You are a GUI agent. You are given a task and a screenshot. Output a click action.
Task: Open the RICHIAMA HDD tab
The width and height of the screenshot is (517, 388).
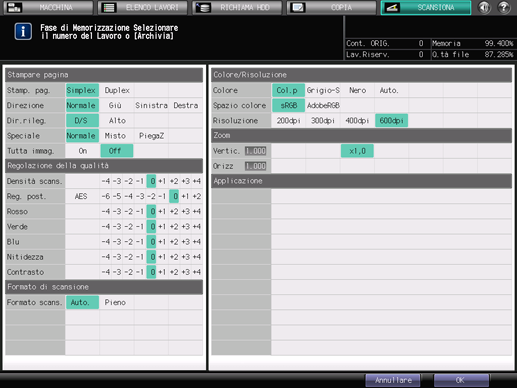tap(237, 7)
